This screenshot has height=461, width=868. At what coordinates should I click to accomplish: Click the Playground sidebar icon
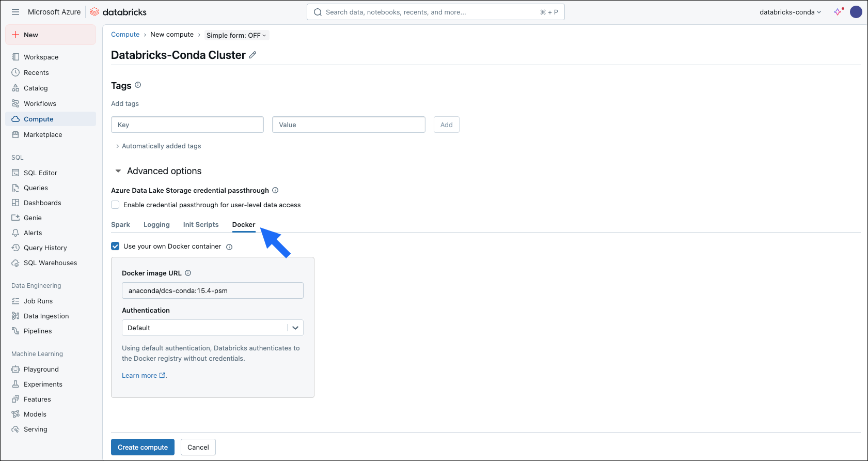pos(15,369)
